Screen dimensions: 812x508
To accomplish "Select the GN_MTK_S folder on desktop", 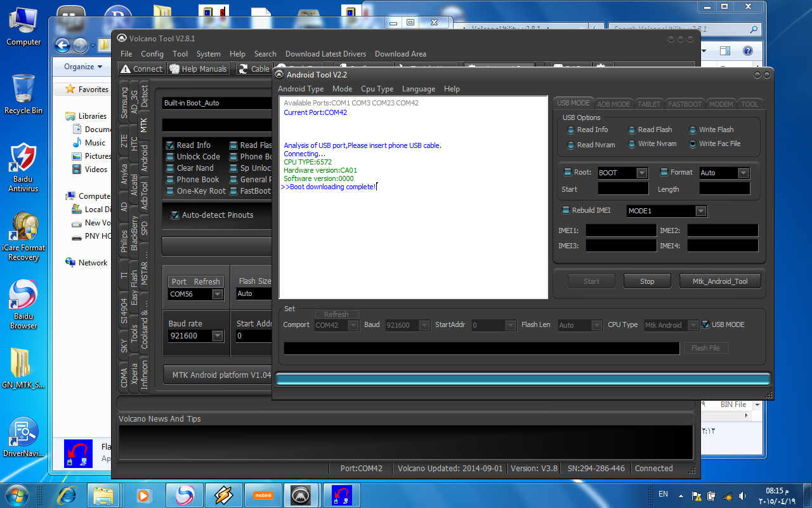I will tap(23, 367).
